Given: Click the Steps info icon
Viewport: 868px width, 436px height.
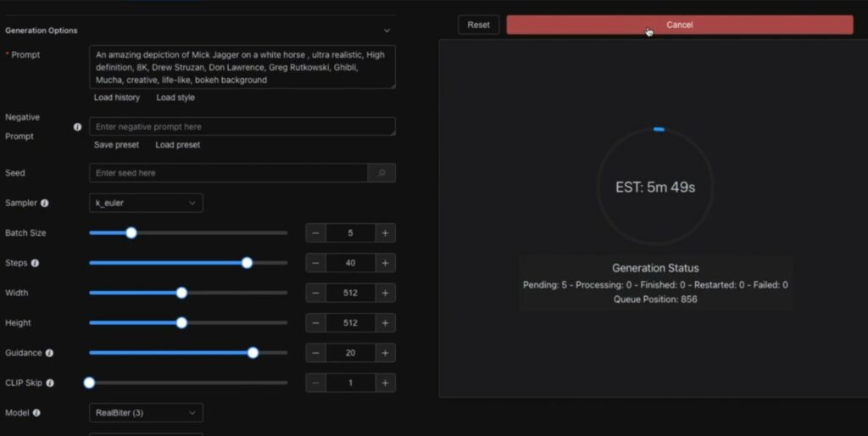Looking at the screenshot, I should pyautogui.click(x=35, y=263).
